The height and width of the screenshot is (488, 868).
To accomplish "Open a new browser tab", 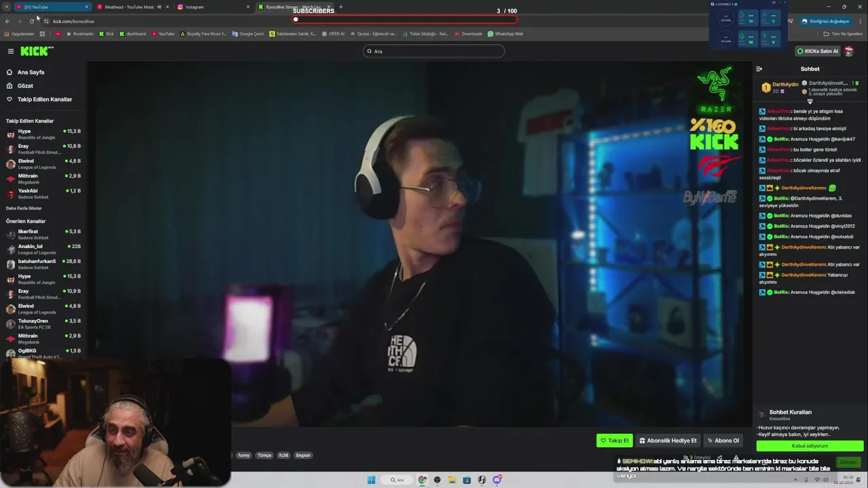I will [x=340, y=7].
